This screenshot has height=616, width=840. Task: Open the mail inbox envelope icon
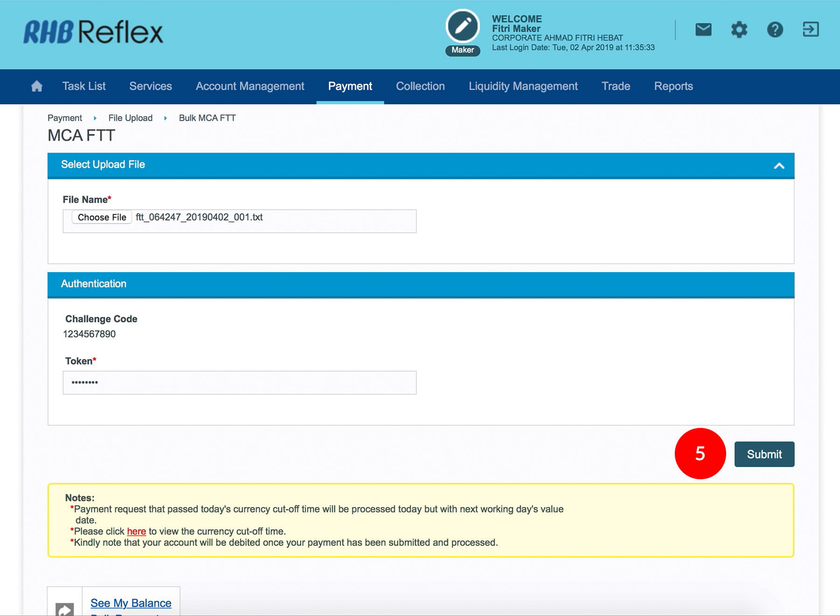(703, 30)
